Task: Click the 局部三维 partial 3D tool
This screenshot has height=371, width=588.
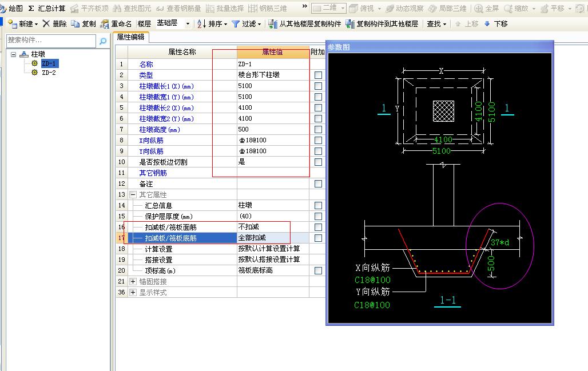Action: [448, 8]
